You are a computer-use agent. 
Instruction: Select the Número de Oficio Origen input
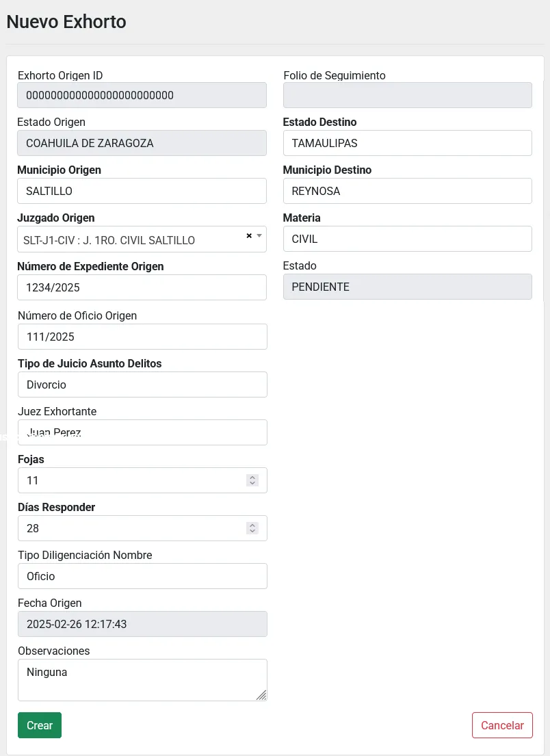pyautogui.click(x=142, y=337)
